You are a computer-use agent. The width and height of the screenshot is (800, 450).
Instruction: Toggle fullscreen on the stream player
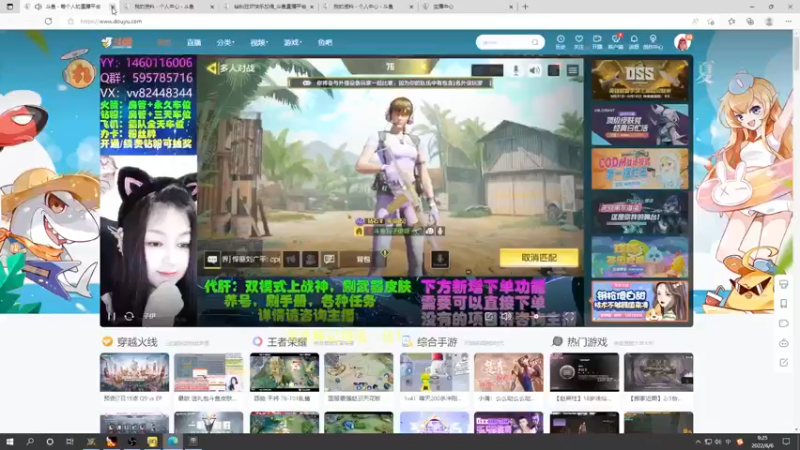(570, 316)
